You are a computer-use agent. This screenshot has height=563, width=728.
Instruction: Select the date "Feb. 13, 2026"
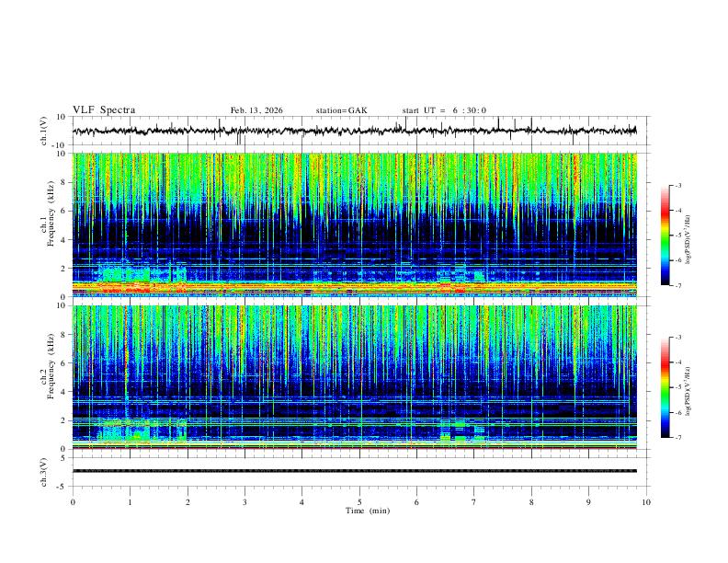256,110
